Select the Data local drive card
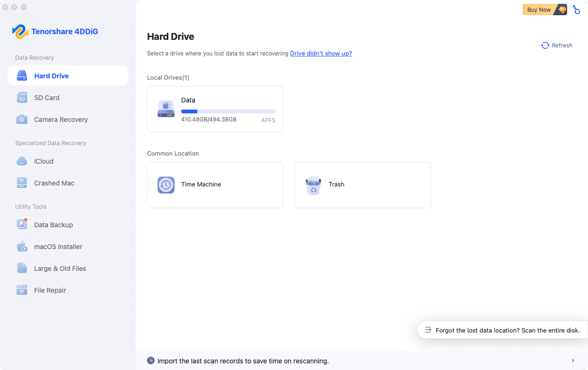The width and height of the screenshot is (588, 370). coord(215,109)
